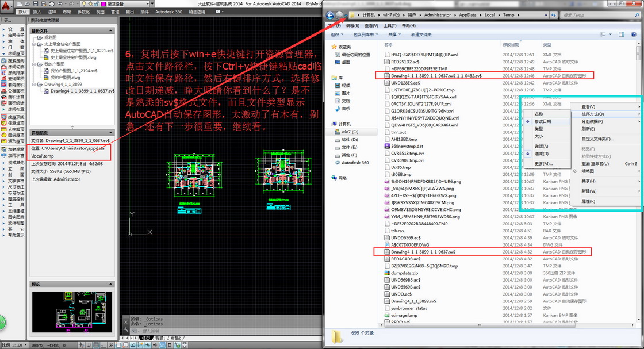Select the dumpdata.zip file in Explorer
The height and width of the screenshot is (349, 644).
405,273
